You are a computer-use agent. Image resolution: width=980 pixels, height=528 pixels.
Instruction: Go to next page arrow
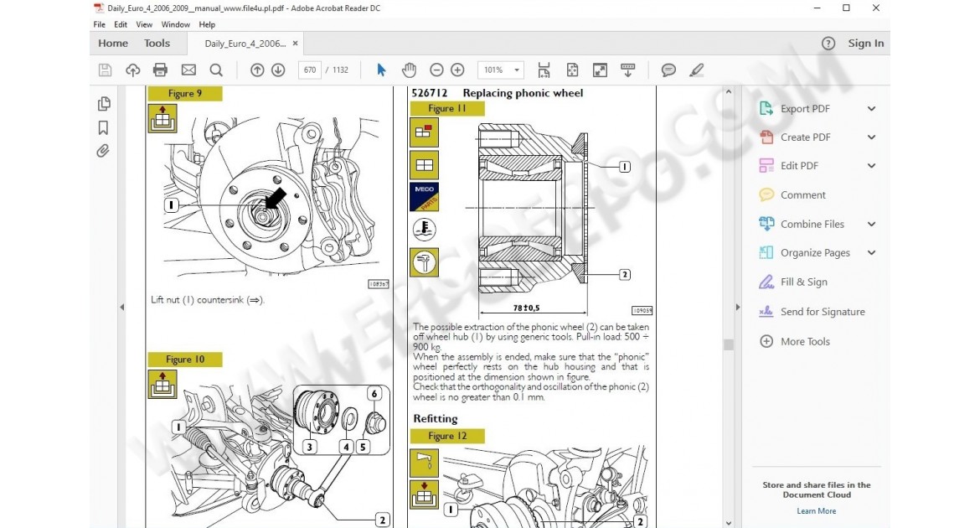(278, 70)
